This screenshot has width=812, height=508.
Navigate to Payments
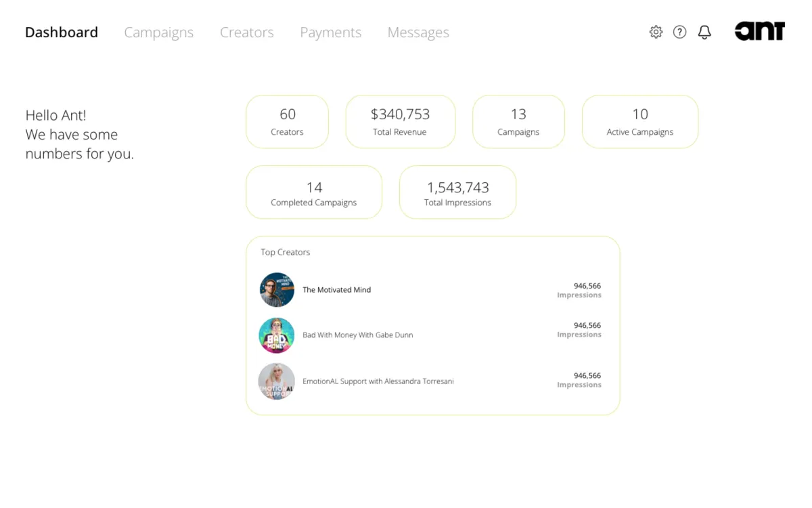[x=330, y=32]
